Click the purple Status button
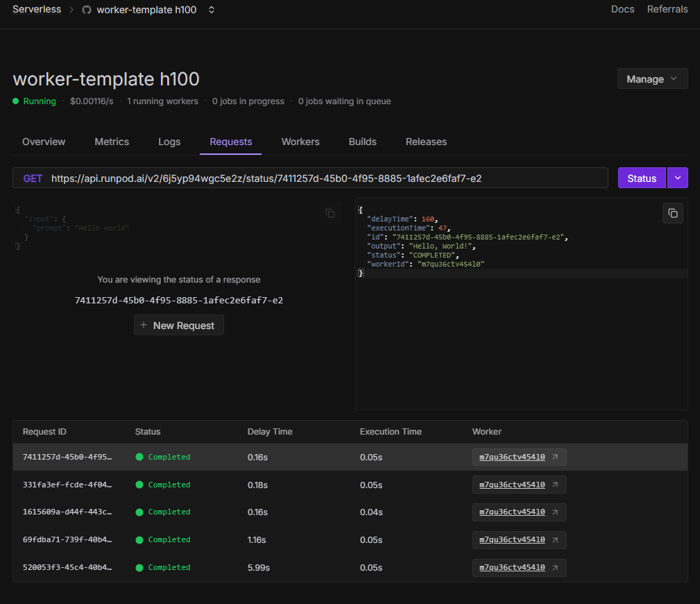The width and height of the screenshot is (700, 604). pos(641,178)
